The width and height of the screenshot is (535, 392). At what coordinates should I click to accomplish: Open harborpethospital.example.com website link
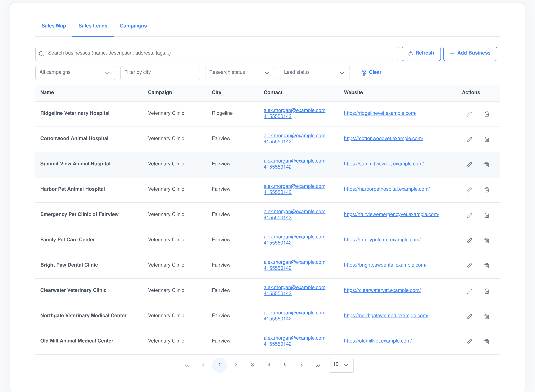[x=387, y=189]
